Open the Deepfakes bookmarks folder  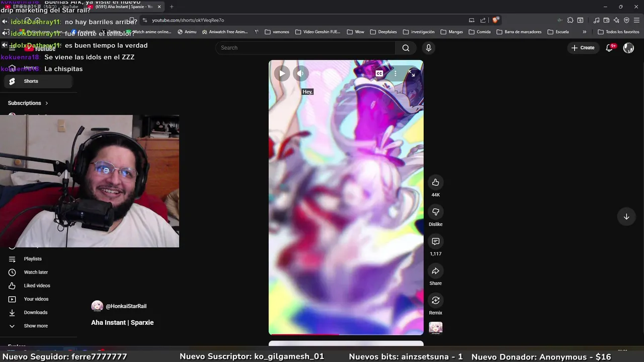click(x=383, y=32)
